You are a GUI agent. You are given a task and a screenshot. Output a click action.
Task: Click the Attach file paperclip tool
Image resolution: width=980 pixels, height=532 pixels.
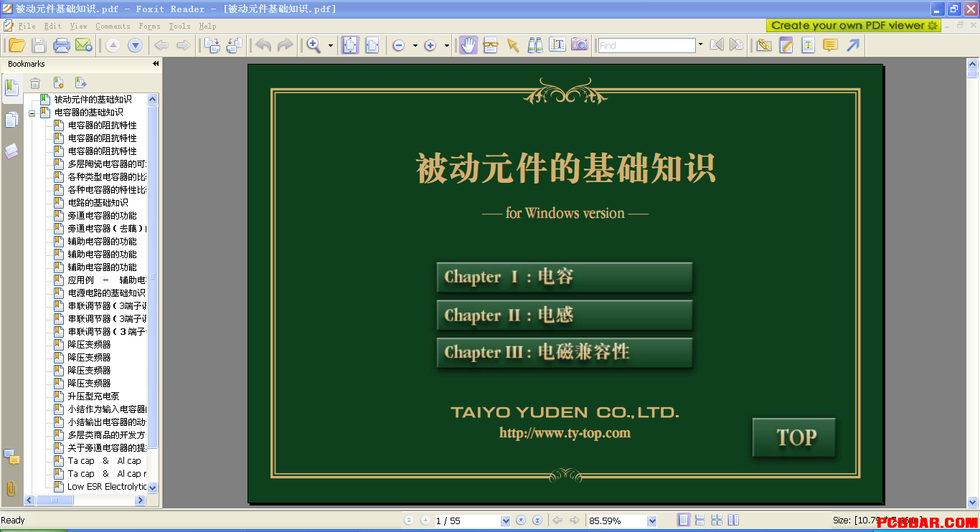point(764,45)
